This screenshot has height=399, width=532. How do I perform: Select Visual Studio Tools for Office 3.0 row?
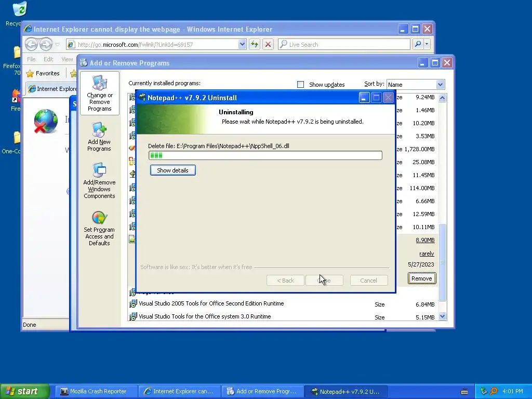[282, 316]
